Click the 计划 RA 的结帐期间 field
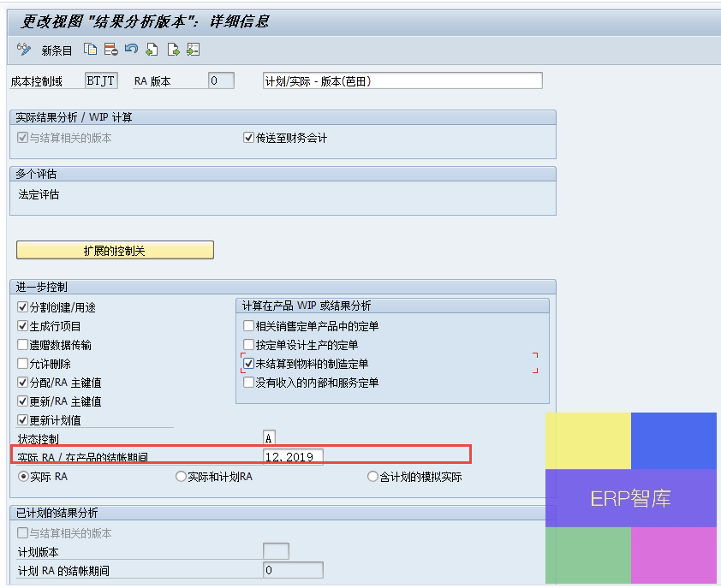The width and height of the screenshot is (721, 588). (x=294, y=571)
